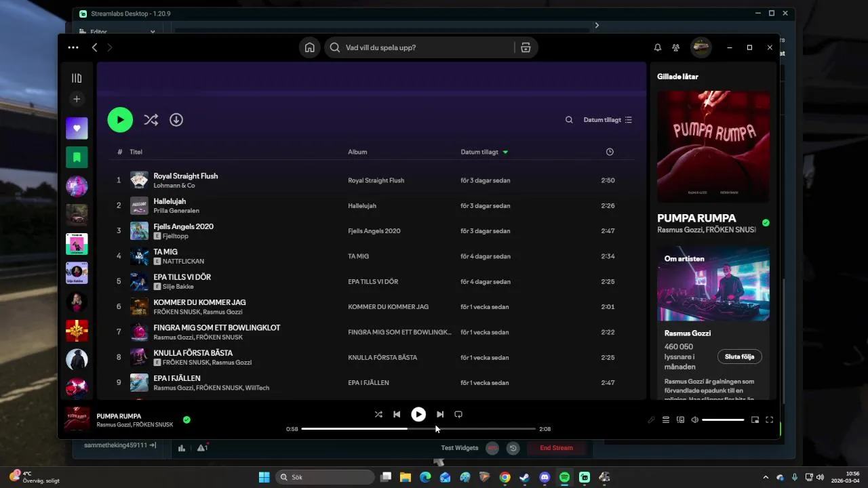Open Steam from the taskbar
The image size is (868, 488).
click(x=525, y=477)
